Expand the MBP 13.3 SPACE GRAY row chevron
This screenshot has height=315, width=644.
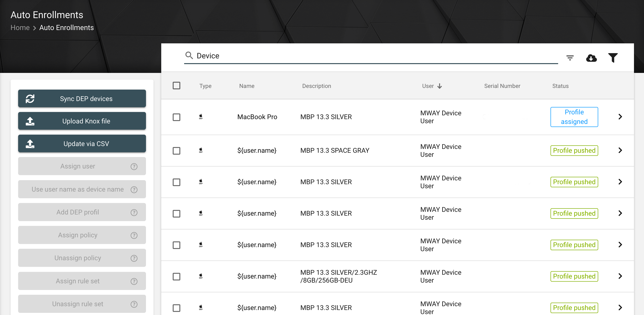(x=620, y=150)
